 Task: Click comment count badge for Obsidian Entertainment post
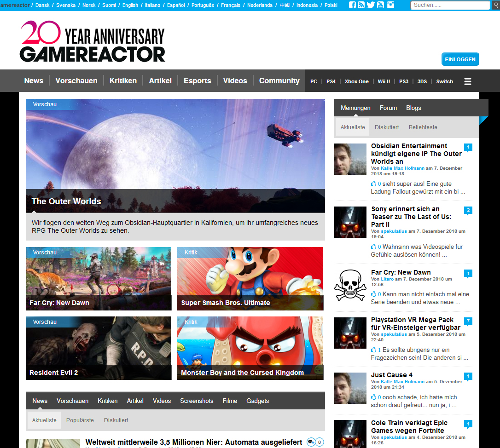pos(468,148)
